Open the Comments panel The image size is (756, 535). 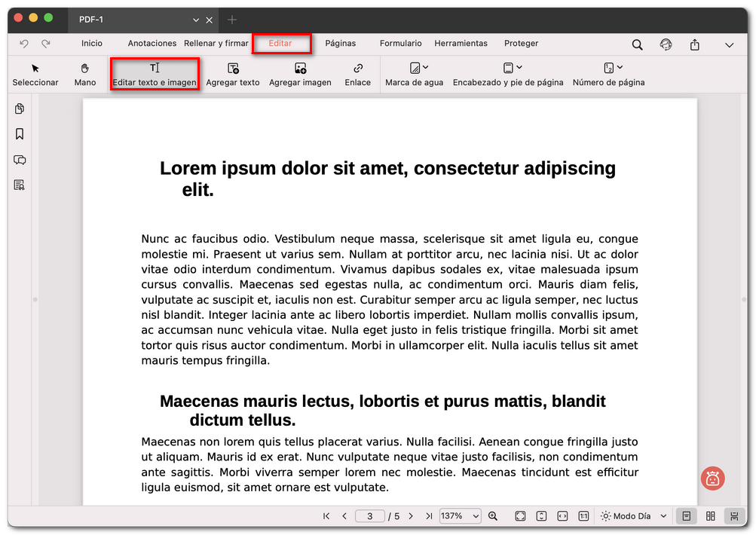point(19,160)
